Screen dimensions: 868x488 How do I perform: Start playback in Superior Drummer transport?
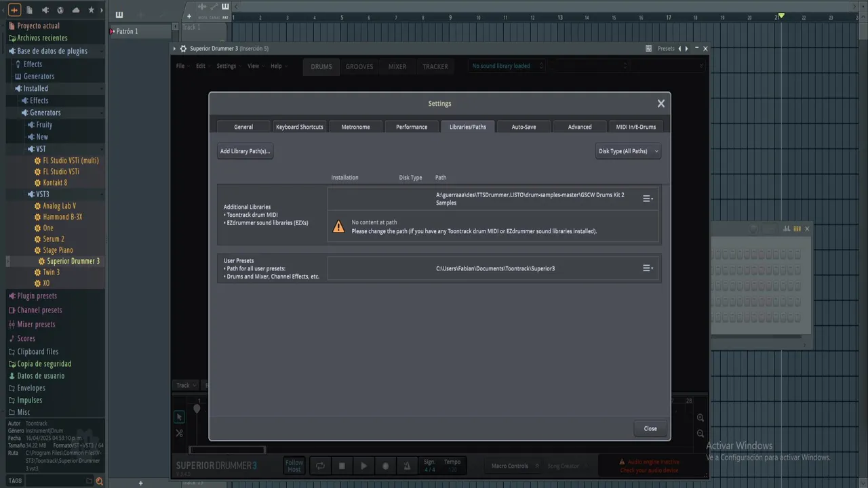coord(363,466)
